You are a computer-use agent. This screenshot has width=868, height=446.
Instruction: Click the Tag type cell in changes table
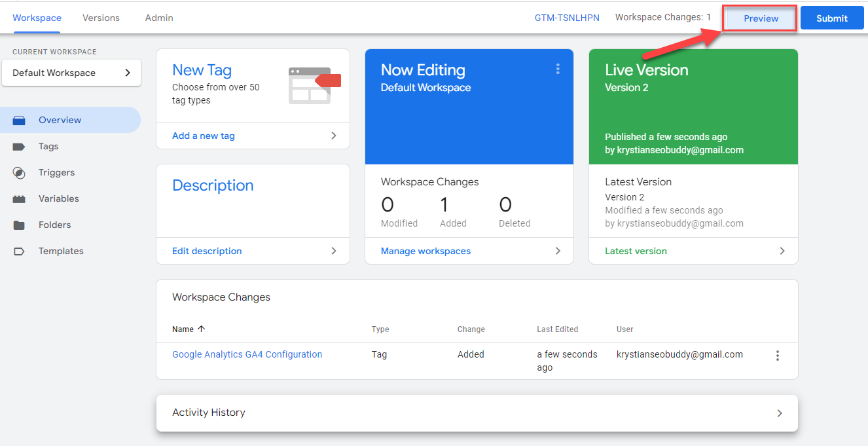click(379, 354)
